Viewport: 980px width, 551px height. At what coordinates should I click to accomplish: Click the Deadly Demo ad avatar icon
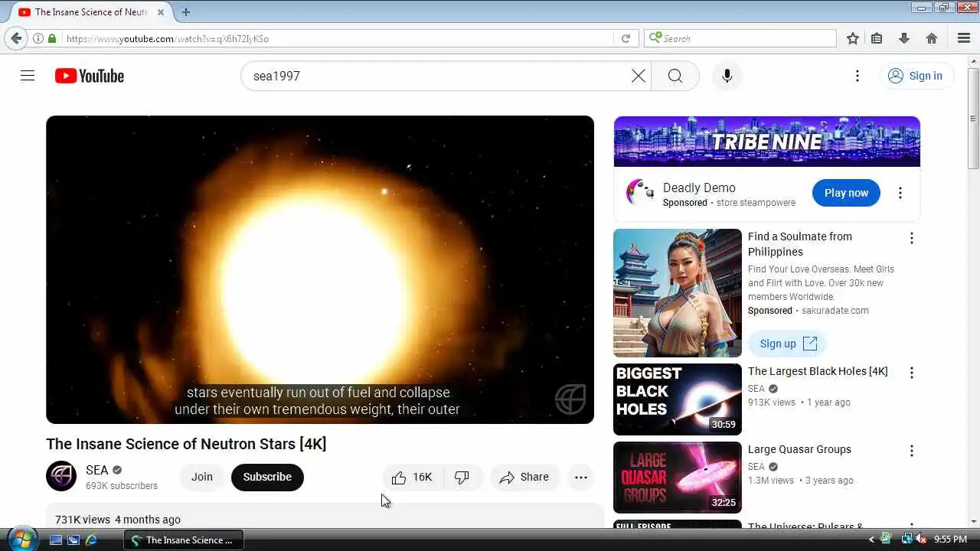pos(639,193)
